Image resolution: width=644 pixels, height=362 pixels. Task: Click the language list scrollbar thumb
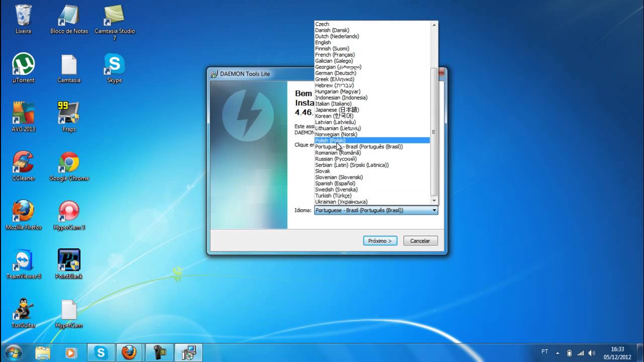pyautogui.click(x=434, y=132)
